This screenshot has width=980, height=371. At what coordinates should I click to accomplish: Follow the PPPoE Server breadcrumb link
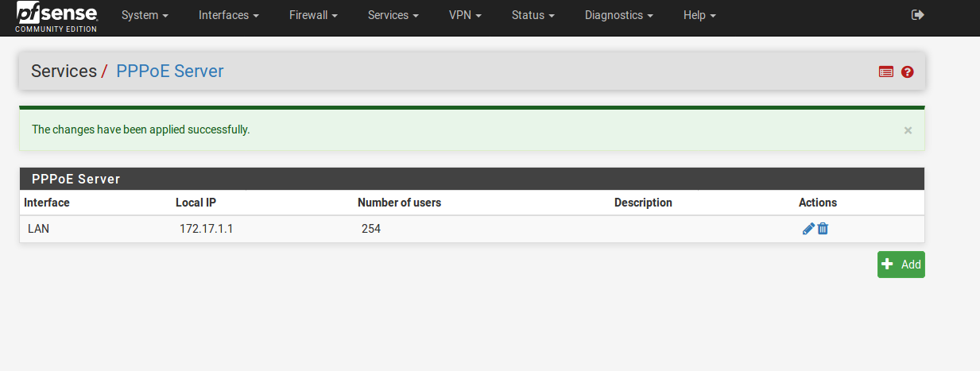coord(169,71)
